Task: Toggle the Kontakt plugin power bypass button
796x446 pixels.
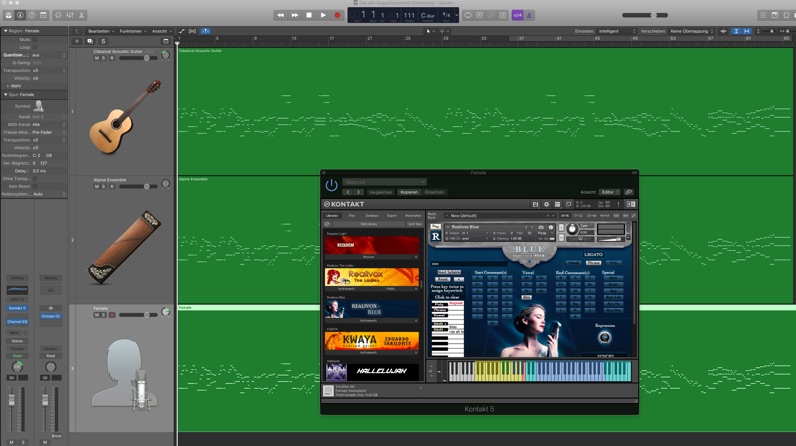Action: tap(331, 185)
